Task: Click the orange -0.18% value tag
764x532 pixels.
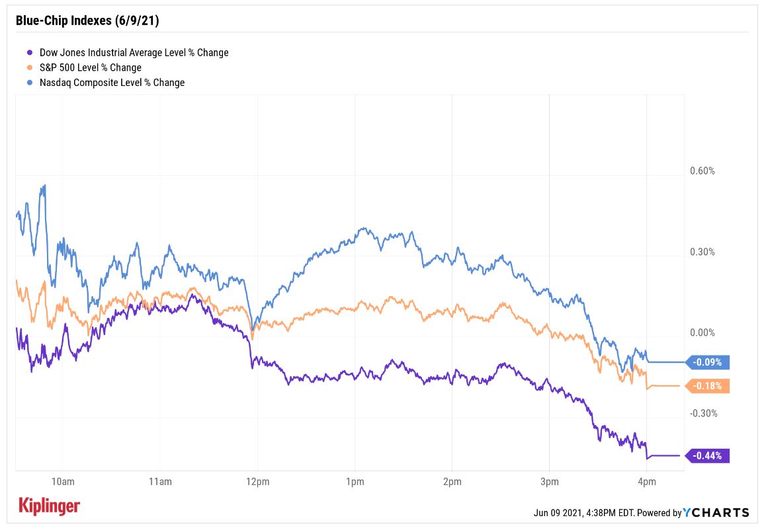Action: (708, 386)
